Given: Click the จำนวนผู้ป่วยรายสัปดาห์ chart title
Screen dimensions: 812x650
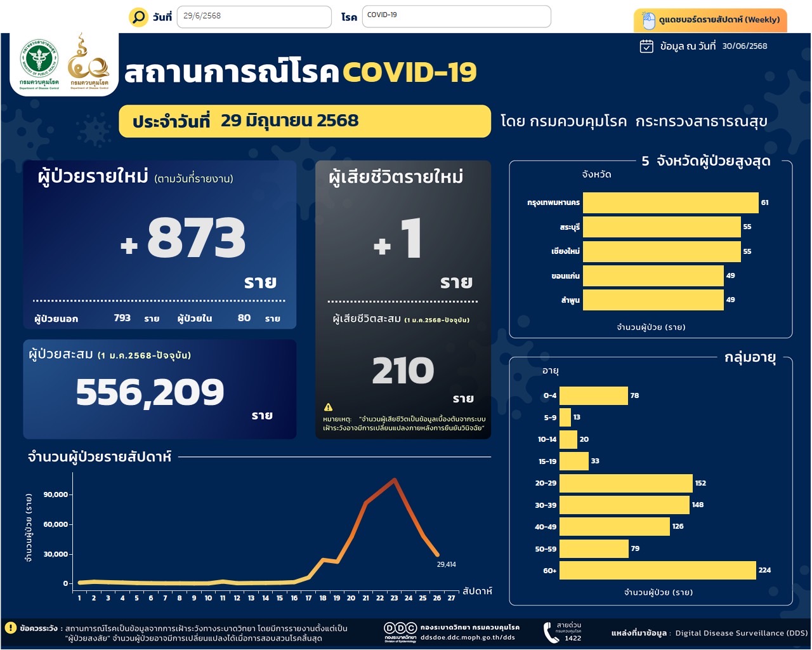Looking at the screenshot, I should click(100, 457).
